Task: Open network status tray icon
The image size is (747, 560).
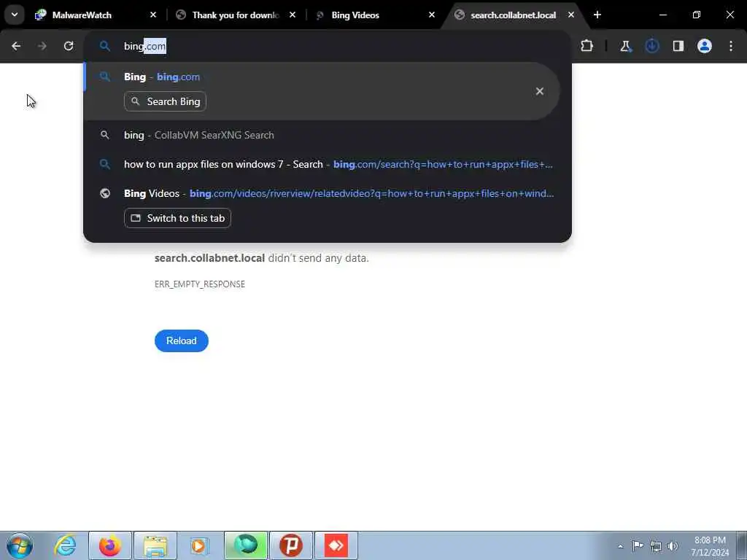Action: pyautogui.click(x=656, y=546)
